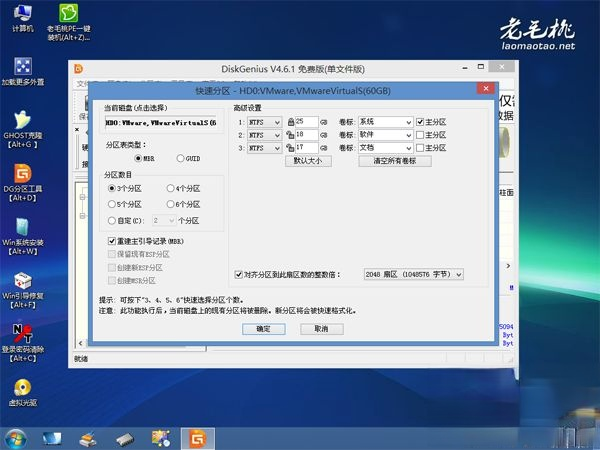Click 默认大小 button
This screenshot has height=450, width=600.
308,161
